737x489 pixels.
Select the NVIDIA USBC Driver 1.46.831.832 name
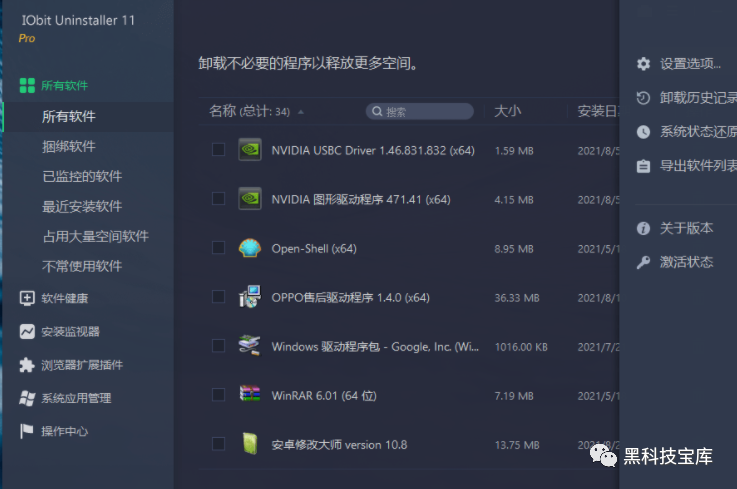click(x=373, y=150)
